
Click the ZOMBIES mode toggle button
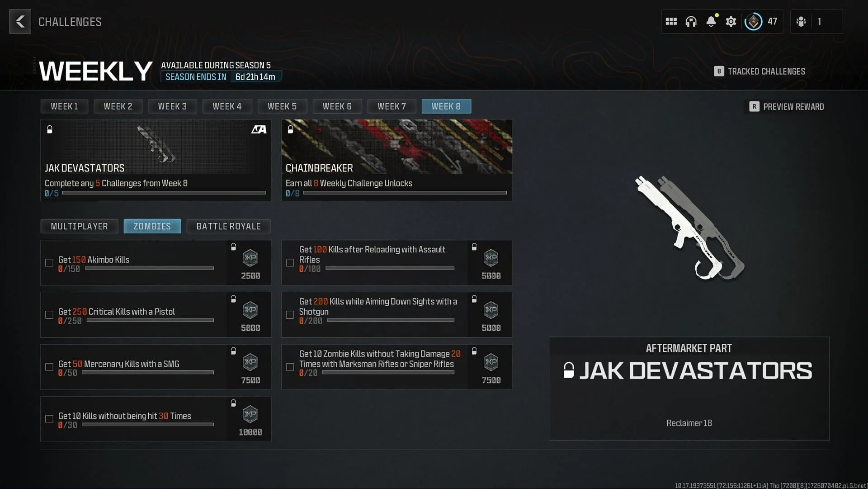coord(152,226)
